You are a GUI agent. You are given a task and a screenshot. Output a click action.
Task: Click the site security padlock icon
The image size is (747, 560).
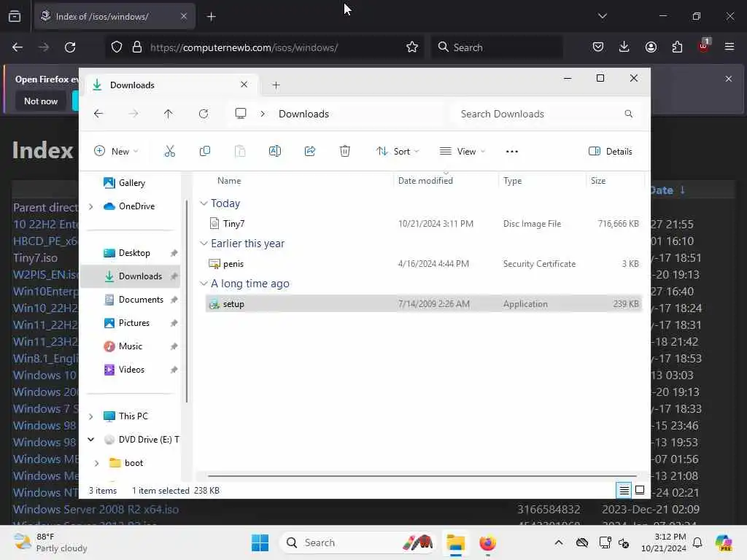pos(137,47)
